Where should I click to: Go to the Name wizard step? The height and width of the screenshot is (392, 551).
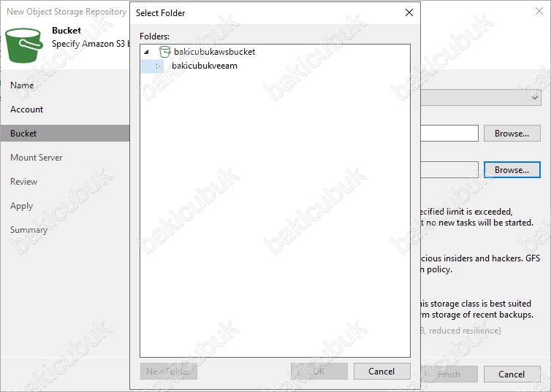22,85
